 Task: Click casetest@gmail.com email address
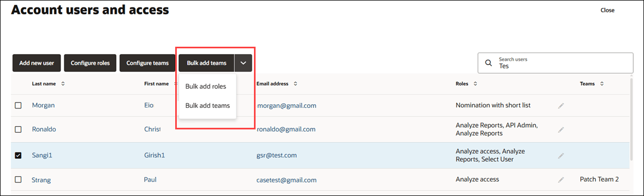click(287, 180)
